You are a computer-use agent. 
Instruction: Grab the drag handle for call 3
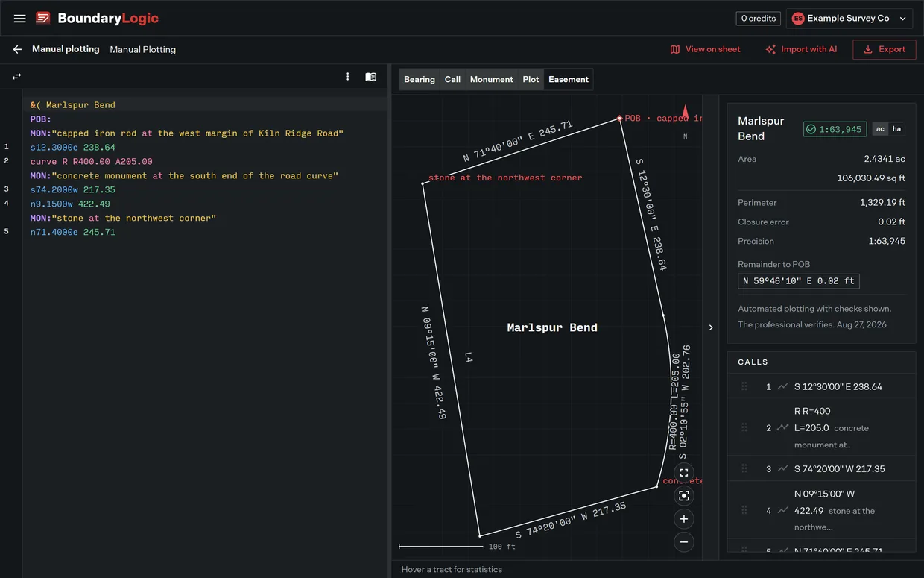(x=744, y=468)
